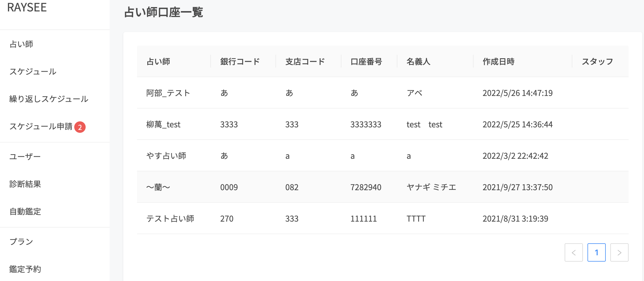Image resolution: width=644 pixels, height=281 pixels.
Task: Click date 2021/8/31 3:19:39
Action: coord(515,218)
